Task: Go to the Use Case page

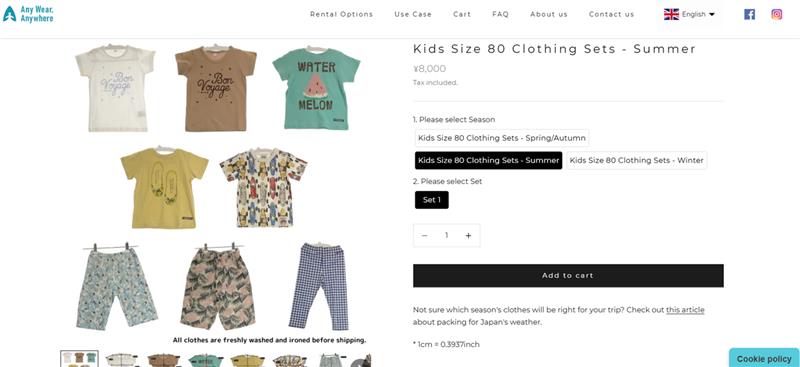Action: [x=413, y=14]
